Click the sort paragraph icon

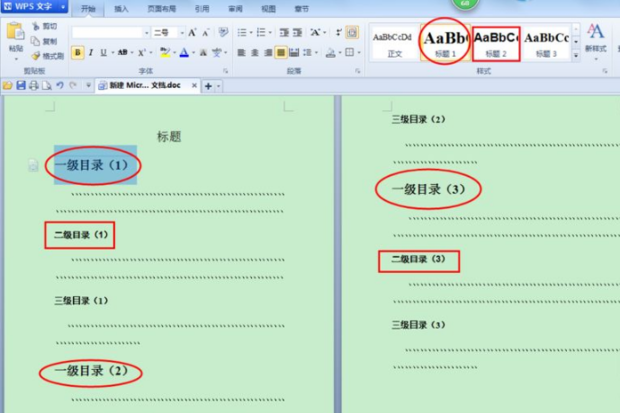[x=339, y=32]
